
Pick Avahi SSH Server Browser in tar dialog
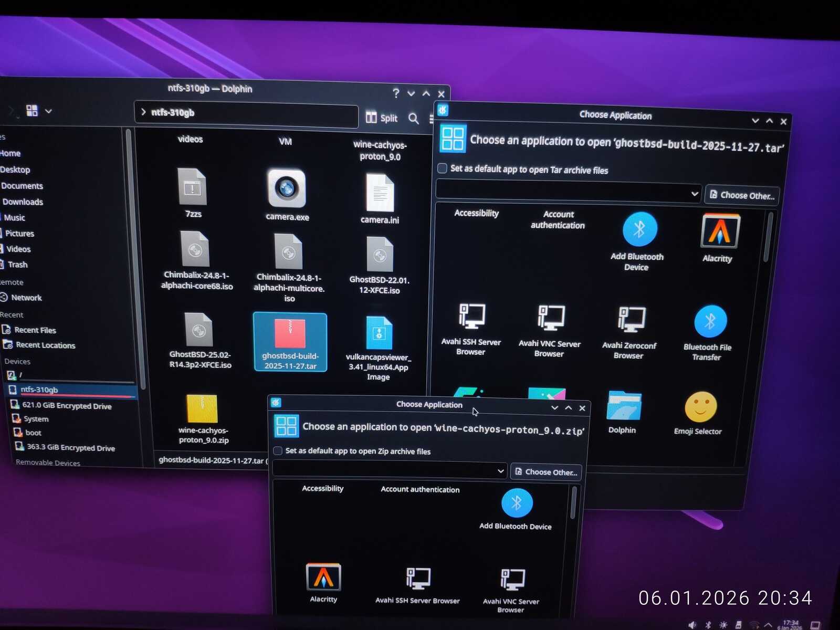471,329
